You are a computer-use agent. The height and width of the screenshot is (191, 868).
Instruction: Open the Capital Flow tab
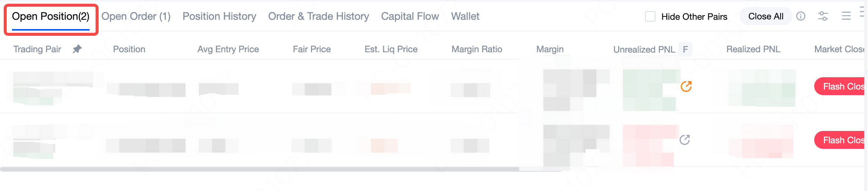(410, 16)
